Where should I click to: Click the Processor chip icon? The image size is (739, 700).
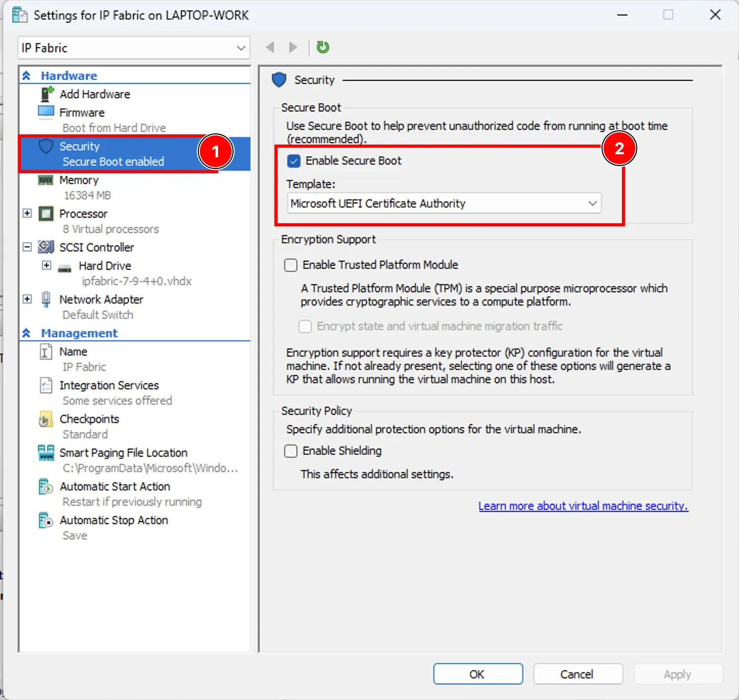click(45, 214)
